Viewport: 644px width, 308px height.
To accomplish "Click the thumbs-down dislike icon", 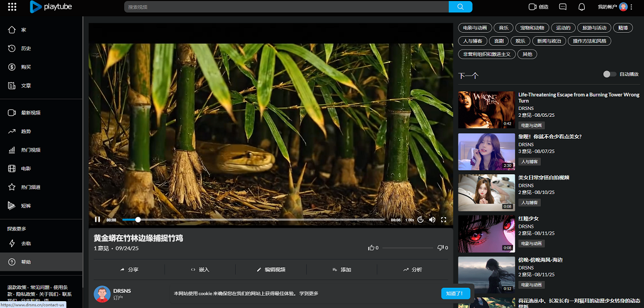I will click(440, 248).
